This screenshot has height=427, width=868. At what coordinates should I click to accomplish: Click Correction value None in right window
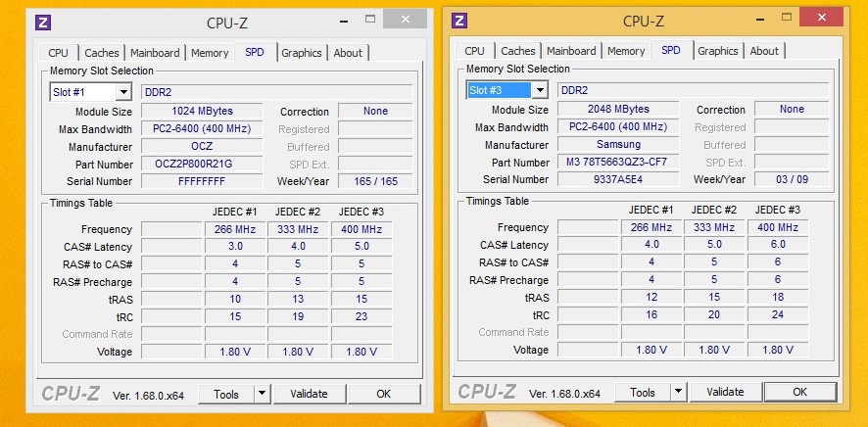pos(792,109)
